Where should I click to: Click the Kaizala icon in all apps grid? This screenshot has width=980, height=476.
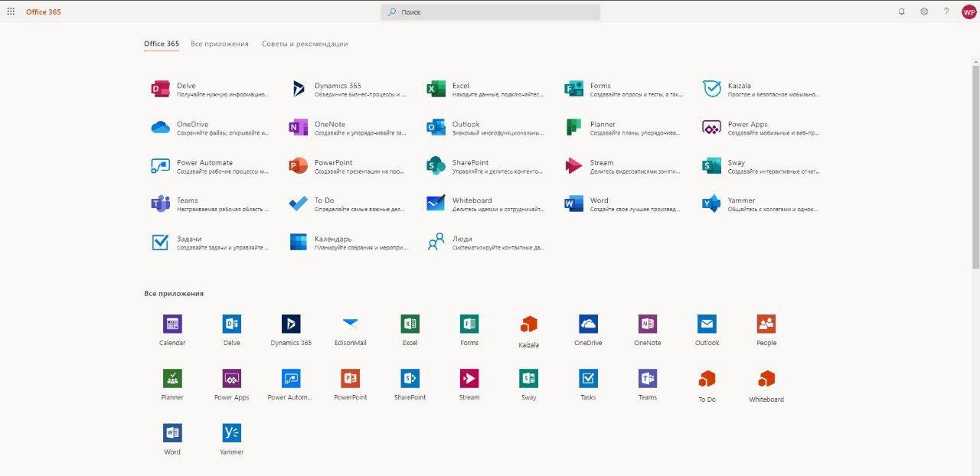pyautogui.click(x=528, y=324)
